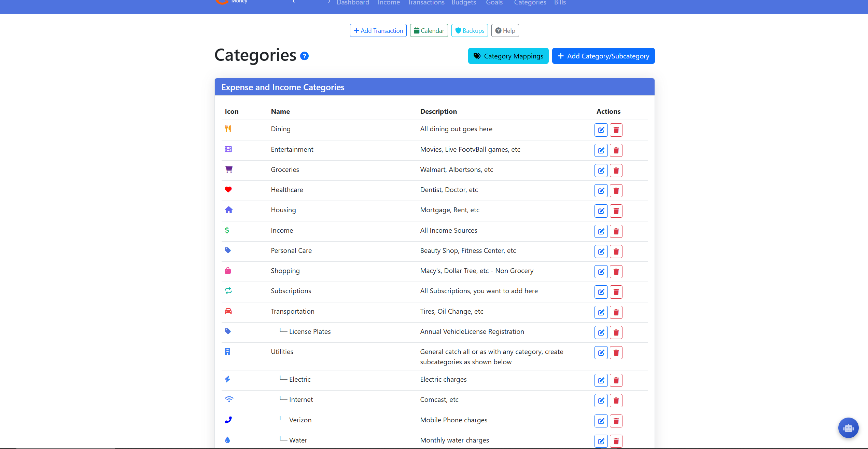Click the Internet wifi icon
The height and width of the screenshot is (449, 868).
point(228,399)
